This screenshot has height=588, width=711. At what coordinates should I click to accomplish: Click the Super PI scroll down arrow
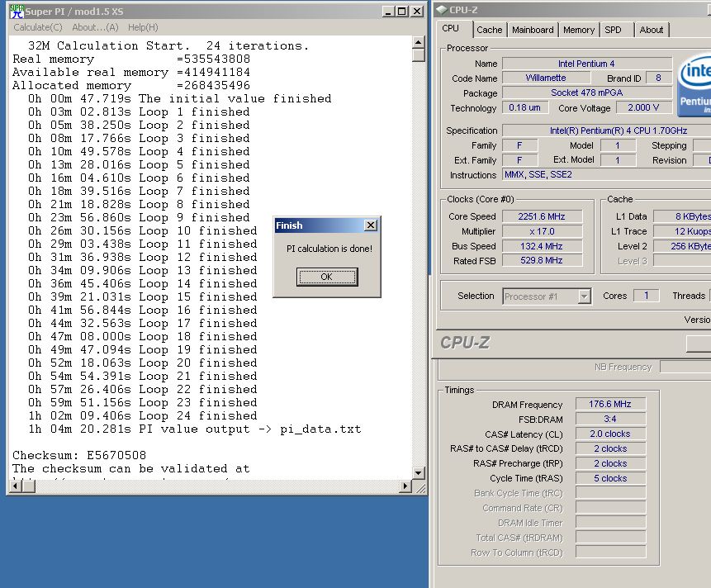(419, 473)
